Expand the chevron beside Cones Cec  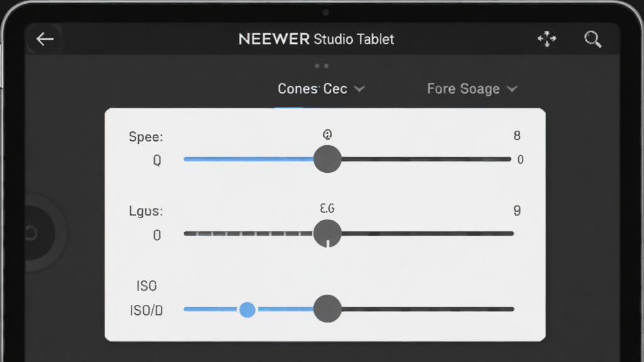click(x=359, y=89)
